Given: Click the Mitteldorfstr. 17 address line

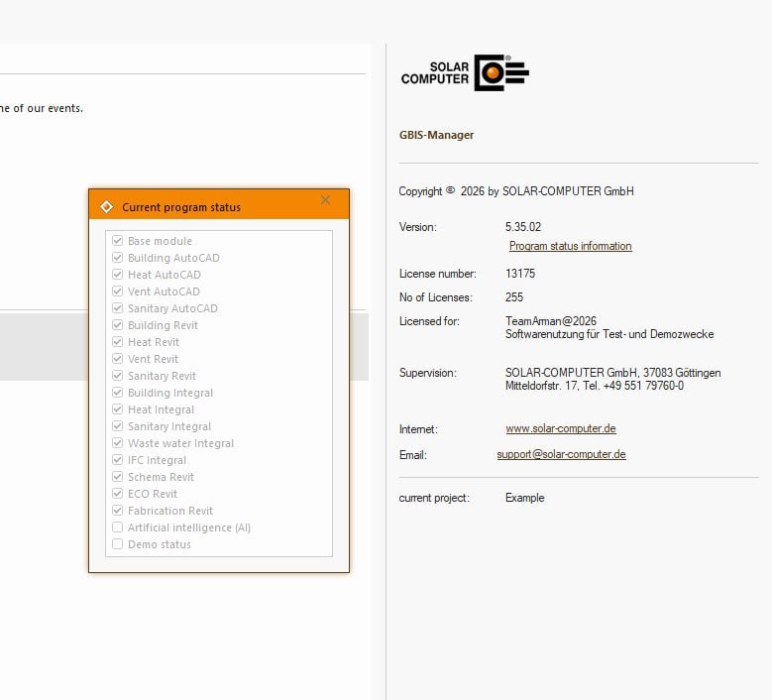Looking at the screenshot, I should coord(595,386).
